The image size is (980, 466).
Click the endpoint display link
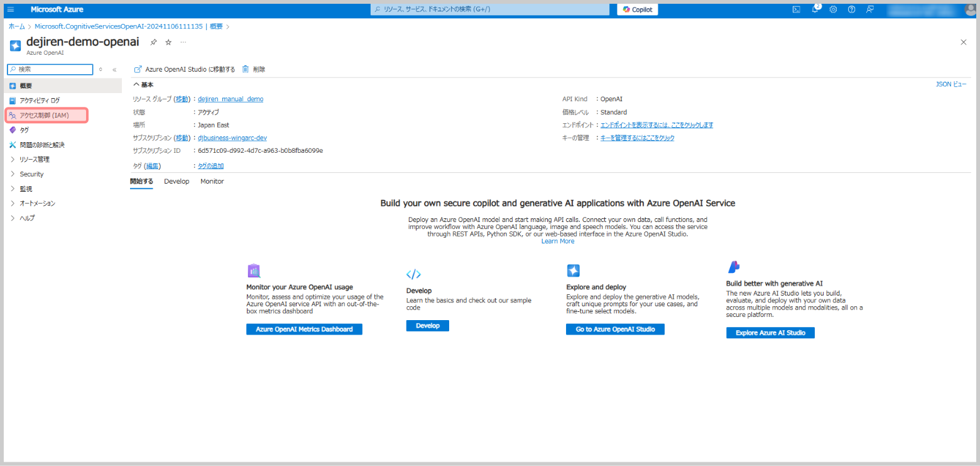(656, 125)
